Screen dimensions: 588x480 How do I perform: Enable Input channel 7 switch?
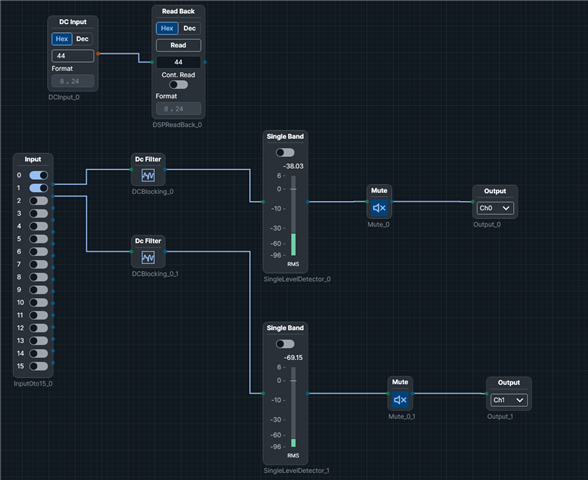tap(39, 264)
